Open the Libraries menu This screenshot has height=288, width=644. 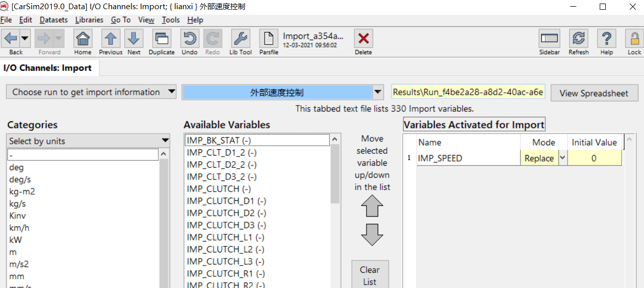click(x=89, y=20)
